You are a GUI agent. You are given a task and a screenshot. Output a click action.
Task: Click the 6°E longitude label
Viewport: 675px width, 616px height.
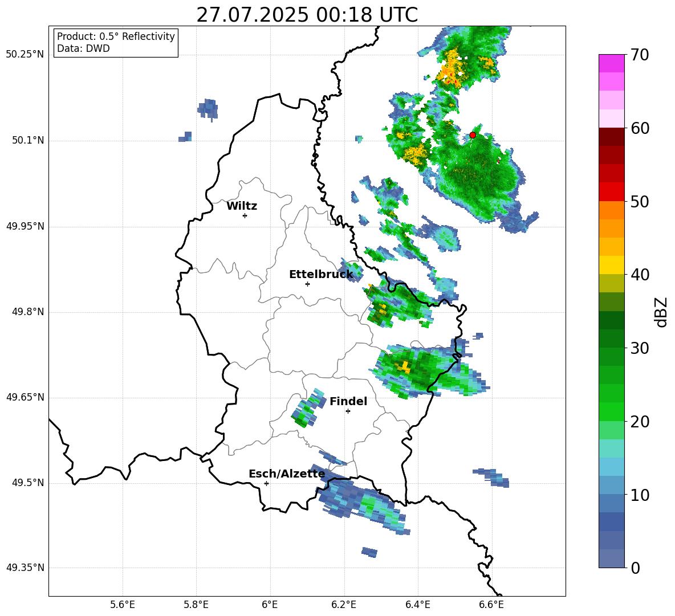(270, 605)
